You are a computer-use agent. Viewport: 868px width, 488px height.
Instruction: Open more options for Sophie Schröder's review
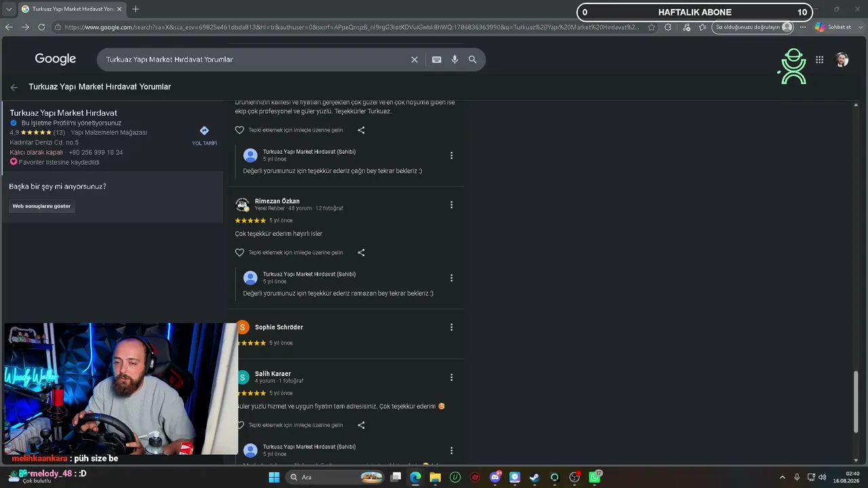452,327
